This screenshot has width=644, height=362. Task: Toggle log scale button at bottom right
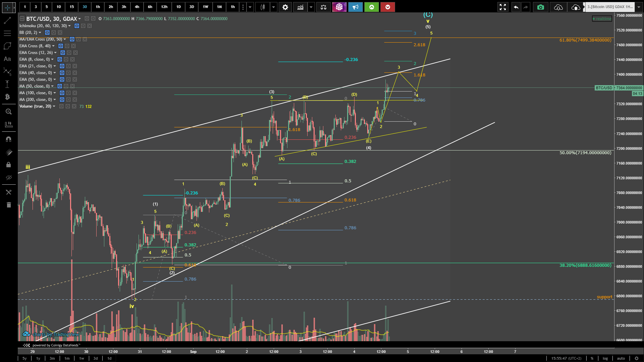605,358
